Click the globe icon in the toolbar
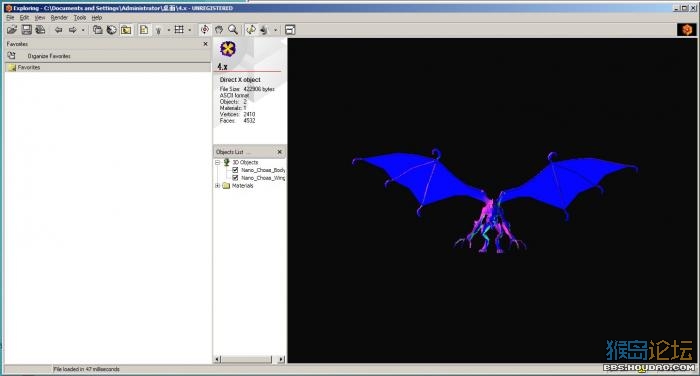Viewport: 700px width, 376px height. click(112, 30)
